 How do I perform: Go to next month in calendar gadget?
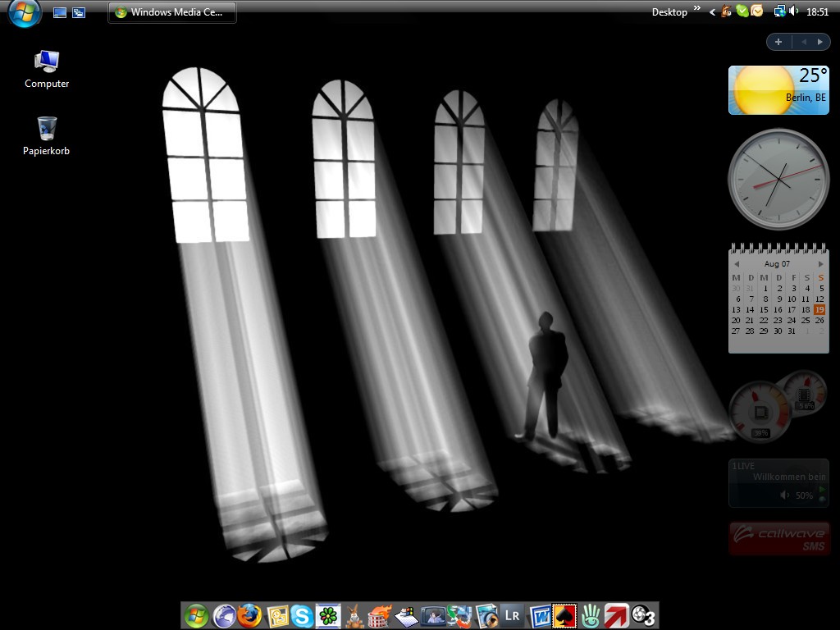(x=820, y=264)
